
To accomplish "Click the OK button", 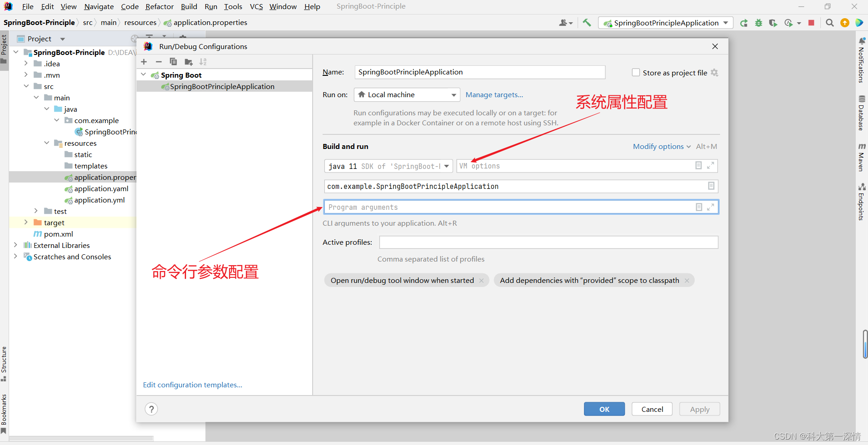I will (x=604, y=409).
